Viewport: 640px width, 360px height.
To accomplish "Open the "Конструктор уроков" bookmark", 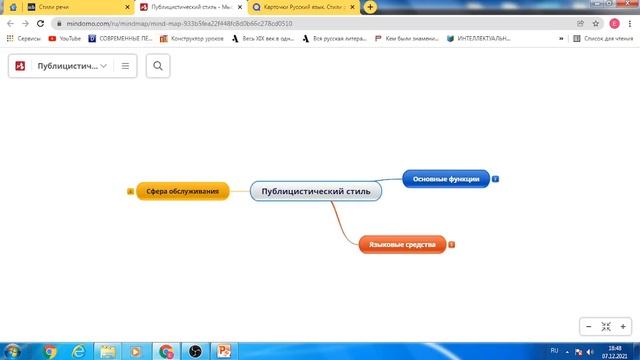I will (191, 38).
